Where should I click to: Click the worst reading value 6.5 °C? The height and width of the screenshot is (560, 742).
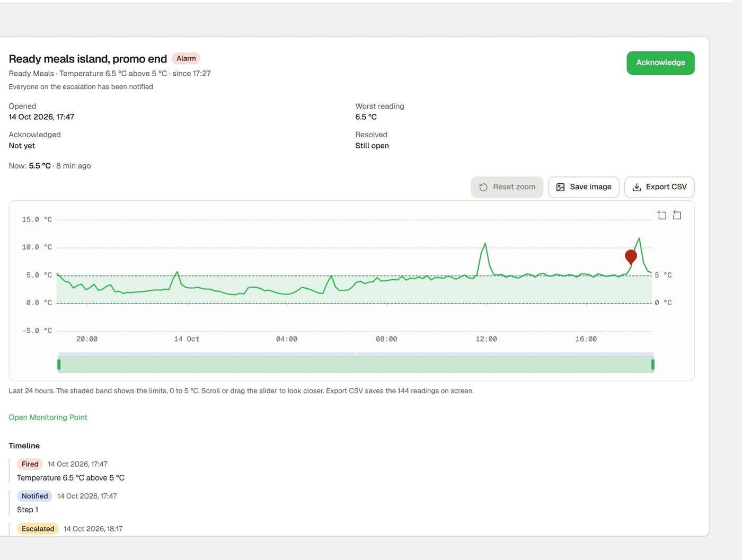[366, 117]
